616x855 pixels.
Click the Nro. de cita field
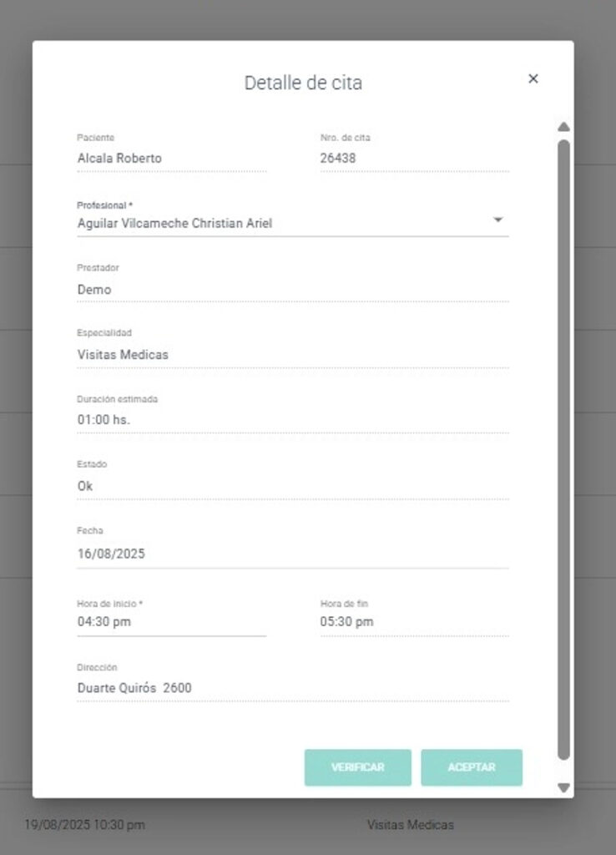[x=414, y=159]
